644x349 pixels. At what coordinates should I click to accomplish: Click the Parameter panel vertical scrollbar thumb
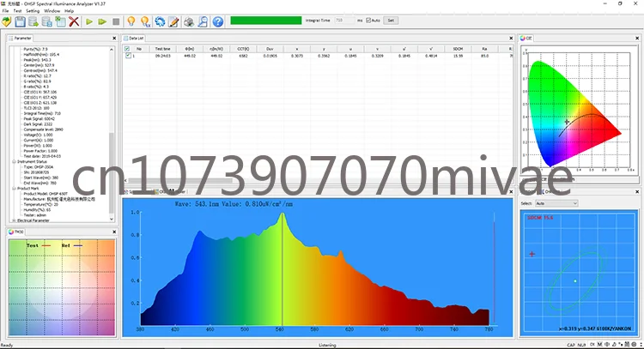(x=112, y=172)
